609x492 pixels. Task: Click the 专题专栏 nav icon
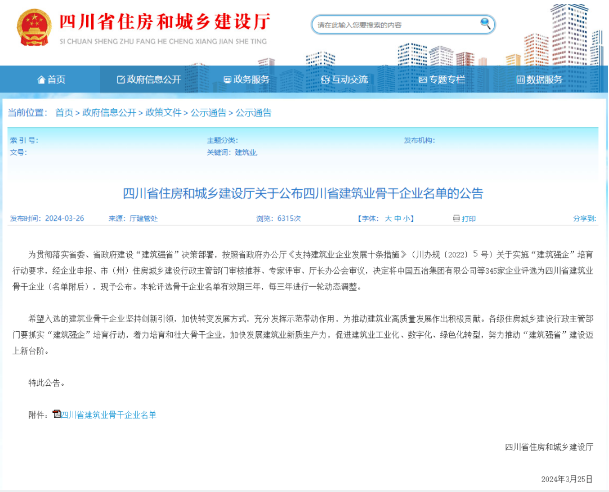click(x=420, y=79)
